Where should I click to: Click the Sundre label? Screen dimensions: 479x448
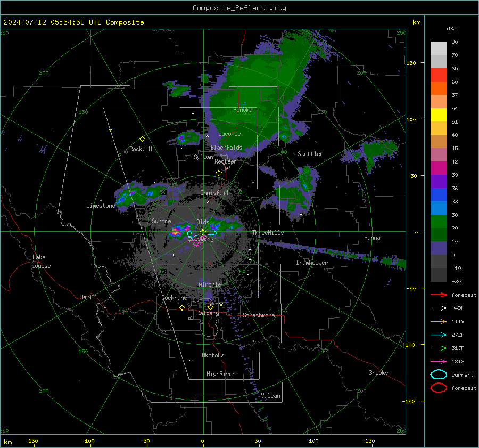pos(161,221)
